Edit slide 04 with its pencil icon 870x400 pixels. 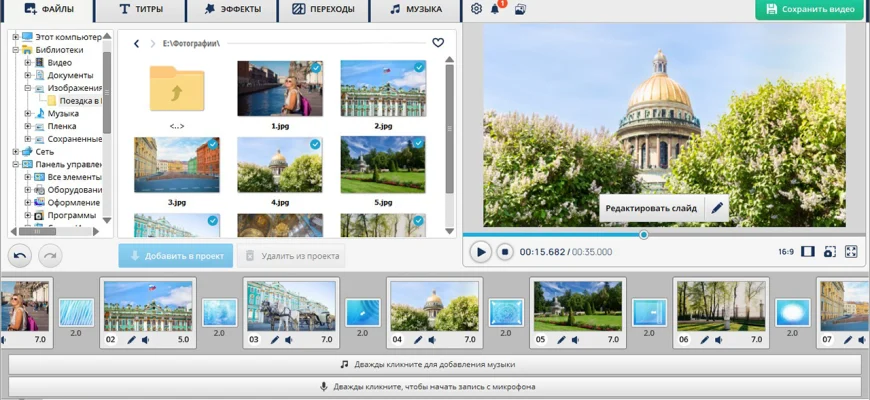(x=418, y=340)
